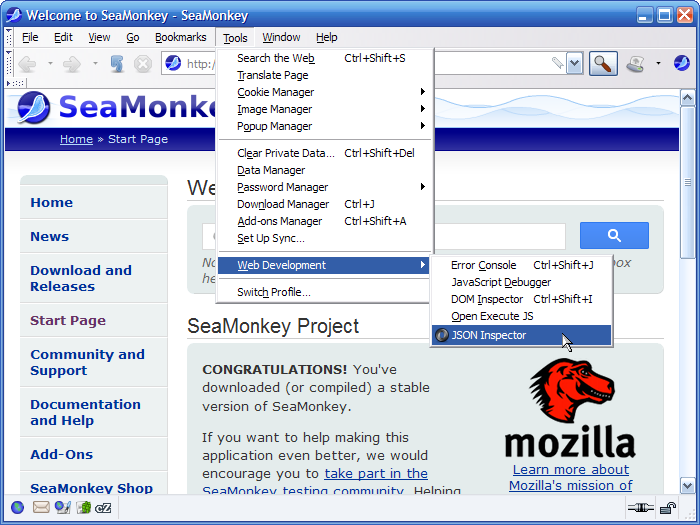
Task: Open the Browser component icon in status bar
Action: point(17,508)
